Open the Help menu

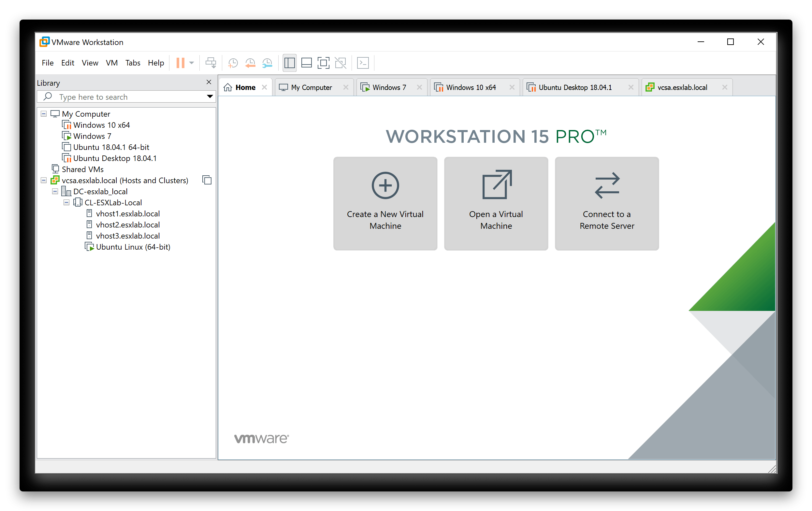156,63
